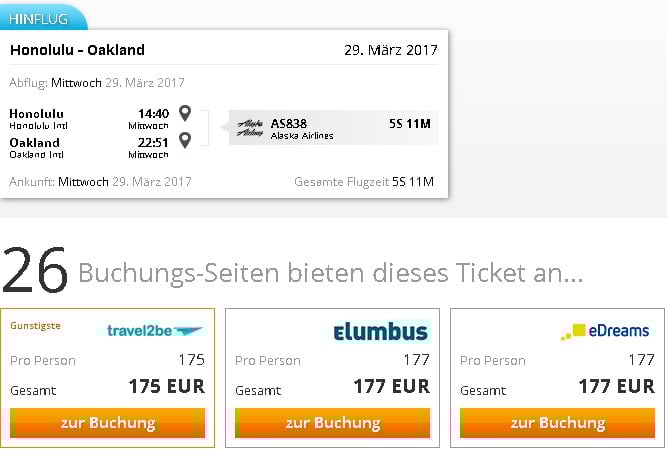667x451 pixels.
Task: Click the Günstigste label on travel2be card
Action: click(x=37, y=326)
